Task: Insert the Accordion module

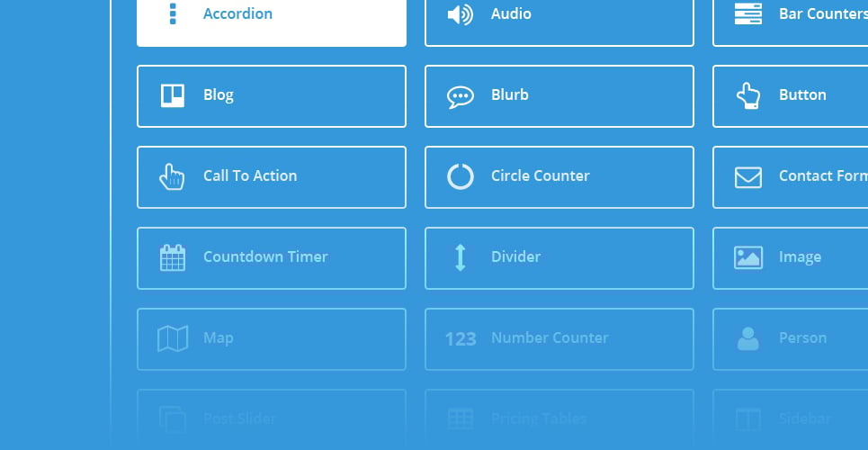Action: click(x=272, y=22)
